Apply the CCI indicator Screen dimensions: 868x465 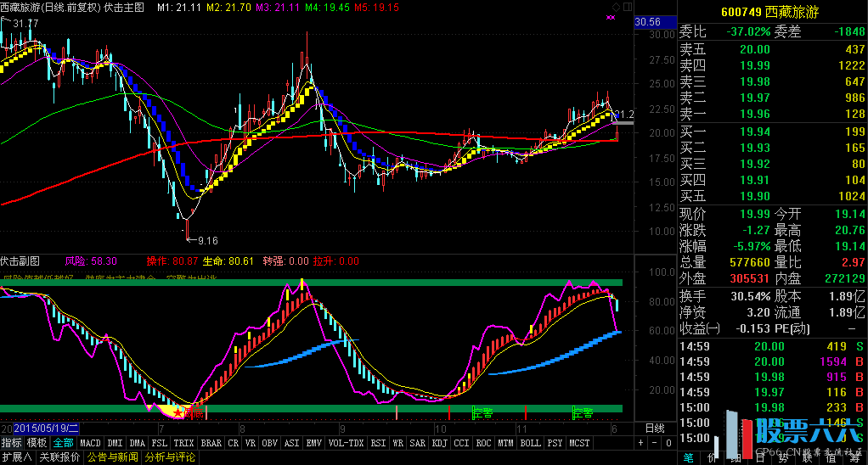461,443
